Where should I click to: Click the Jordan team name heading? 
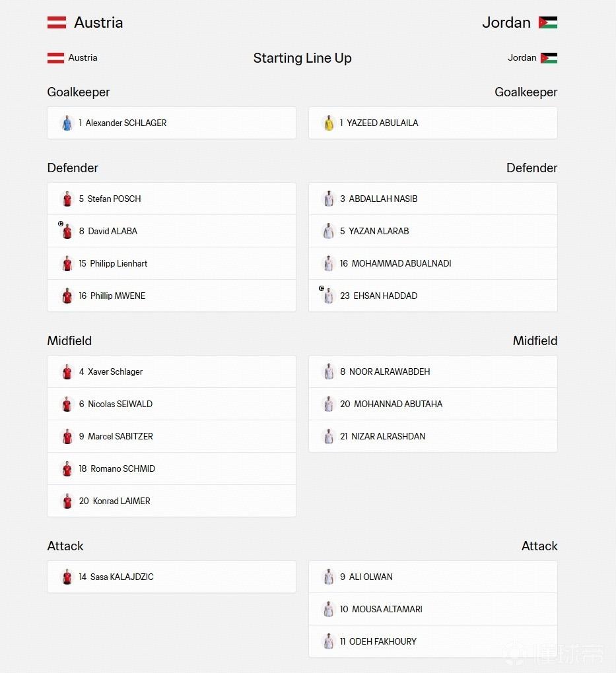click(x=506, y=22)
